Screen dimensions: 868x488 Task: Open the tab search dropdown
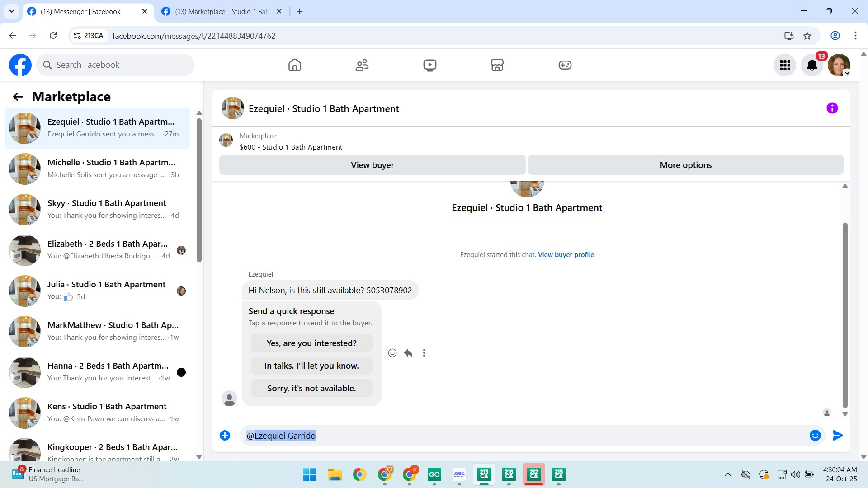tap(12, 11)
